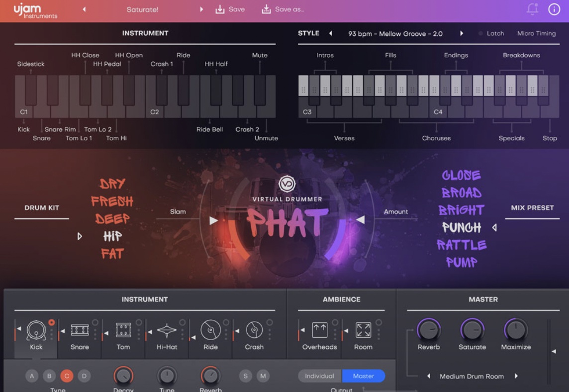Viewport: 569px width, 392px height.
Task: Select next reverb room type
Action: click(516, 376)
